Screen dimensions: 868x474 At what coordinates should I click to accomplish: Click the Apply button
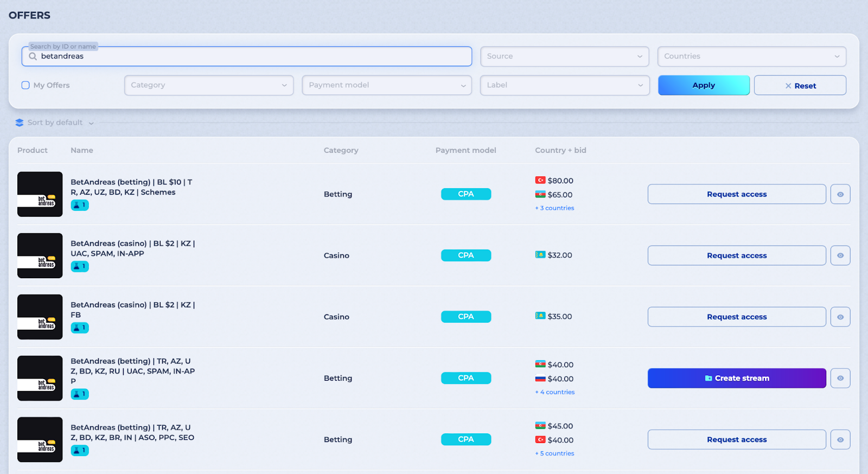point(704,85)
